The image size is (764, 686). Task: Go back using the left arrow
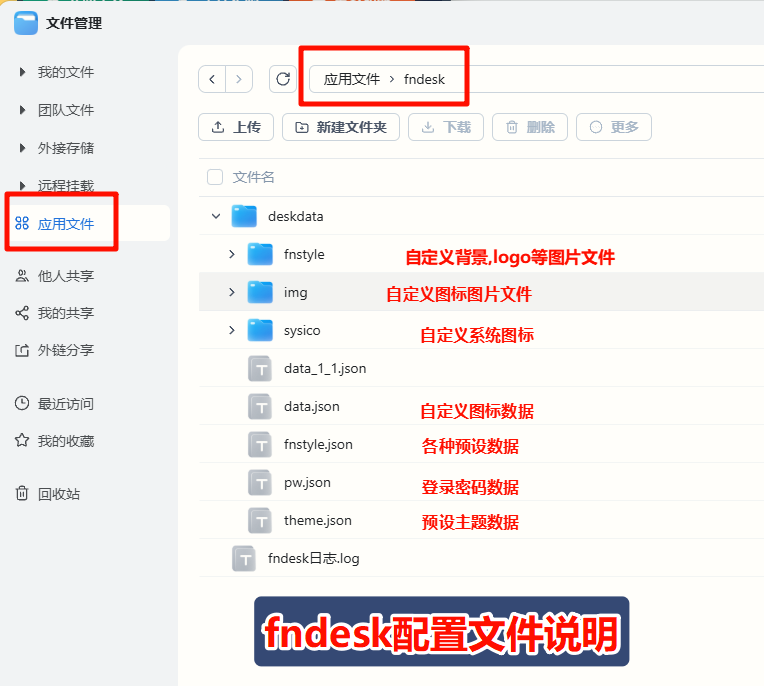[212, 79]
